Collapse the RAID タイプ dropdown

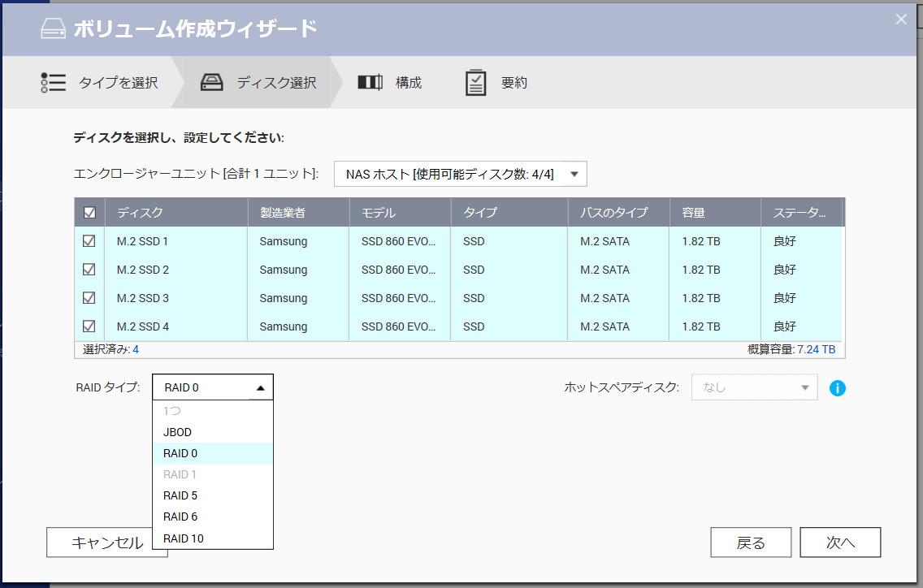pos(213,387)
